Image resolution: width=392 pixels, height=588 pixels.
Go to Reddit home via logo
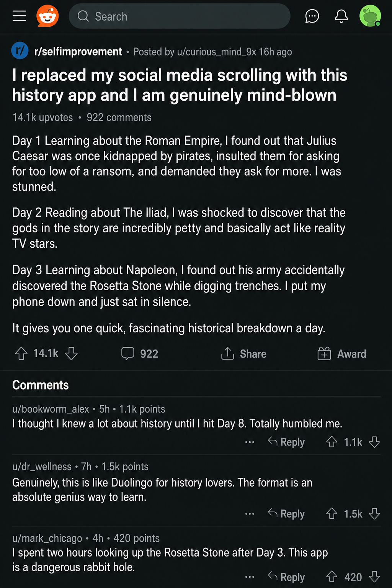pyautogui.click(x=47, y=16)
